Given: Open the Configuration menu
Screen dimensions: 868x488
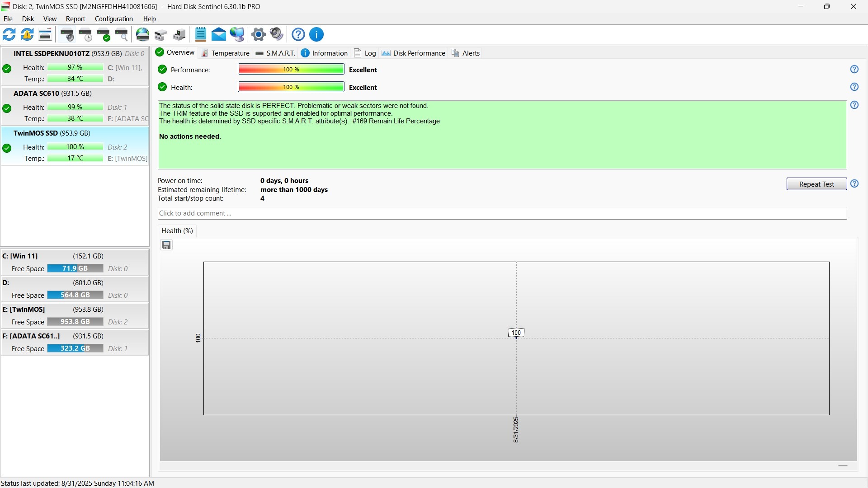Looking at the screenshot, I should tap(114, 19).
